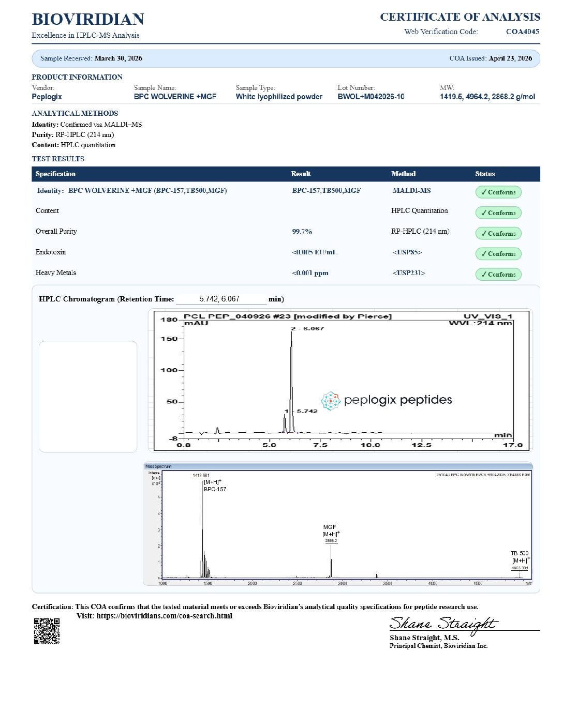The width and height of the screenshot is (563, 728).
Task: Click the Conforms badge in the Content row
Action: pos(498,213)
